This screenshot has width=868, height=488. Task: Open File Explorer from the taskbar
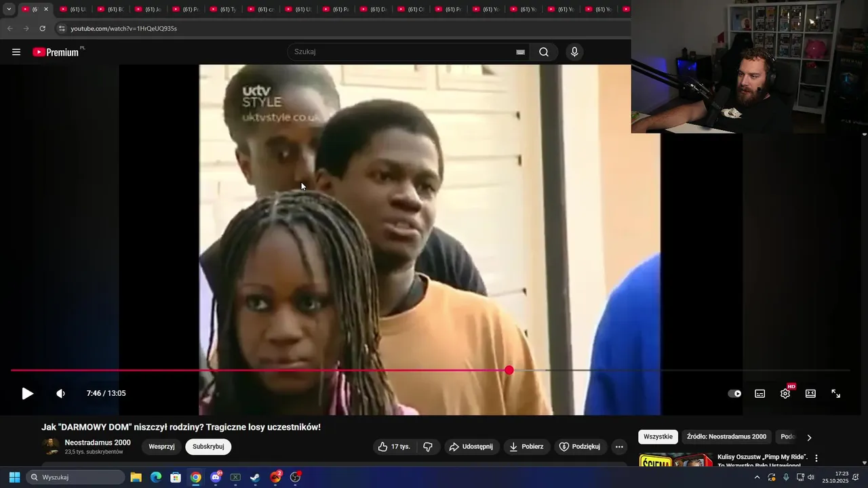click(x=136, y=477)
